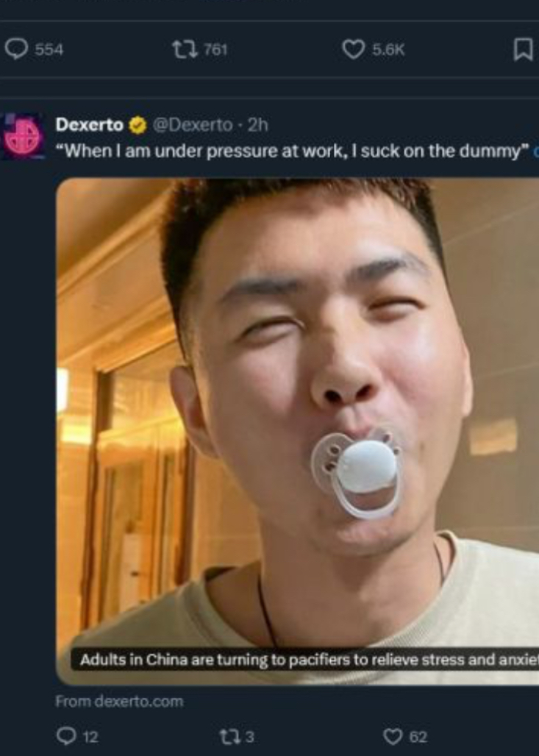Image resolution: width=539 pixels, height=756 pixels.
Task: Click the 761 repost count
Action: (x=215, y=49)
